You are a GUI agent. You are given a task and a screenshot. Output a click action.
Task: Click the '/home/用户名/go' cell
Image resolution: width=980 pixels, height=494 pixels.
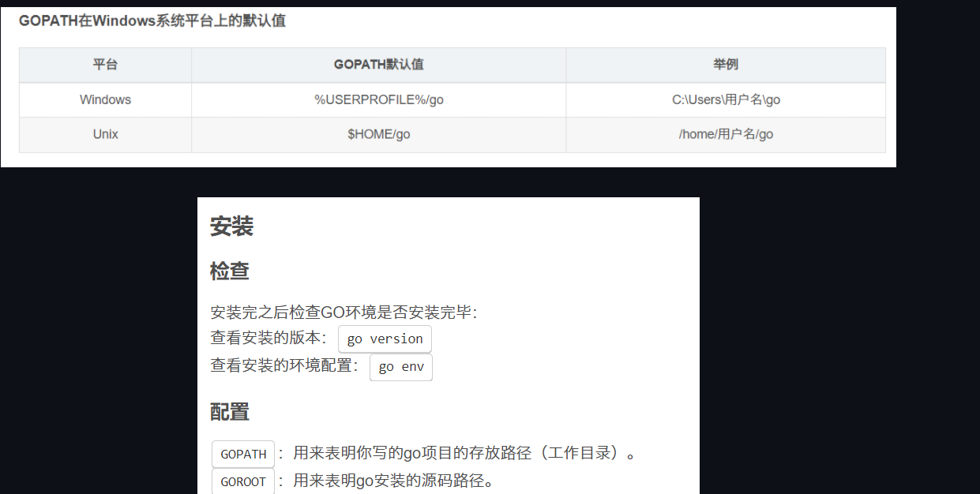click(726, 134)
